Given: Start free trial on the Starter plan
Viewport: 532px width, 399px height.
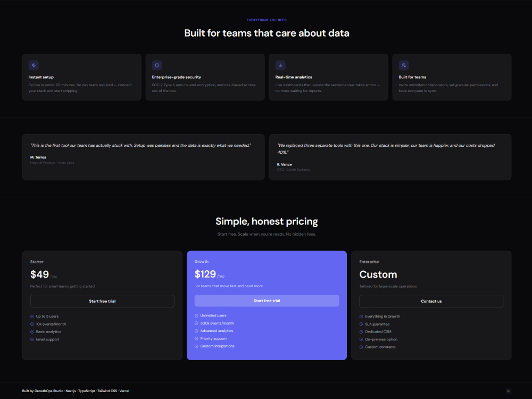Looking at the screenshot, I should [102, 301].
